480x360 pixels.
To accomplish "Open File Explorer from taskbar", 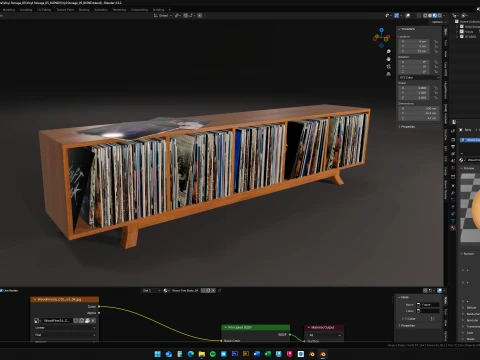I will 202,354.
